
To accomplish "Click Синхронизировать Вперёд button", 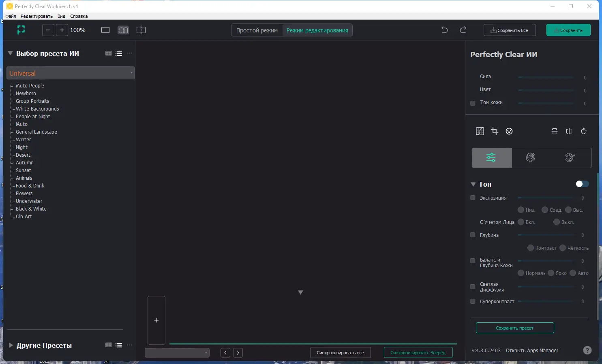I will [x=418, y=353].
